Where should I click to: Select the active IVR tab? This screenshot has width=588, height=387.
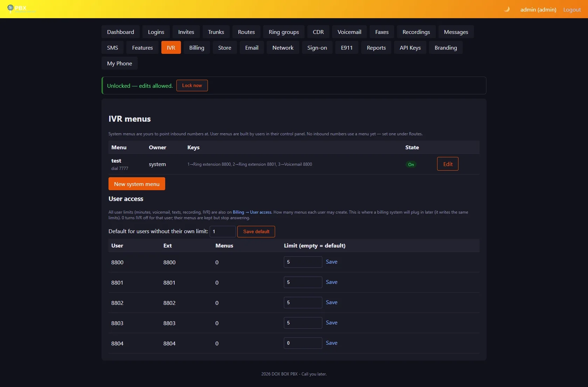pyautogui.click(x=171, y=48)
